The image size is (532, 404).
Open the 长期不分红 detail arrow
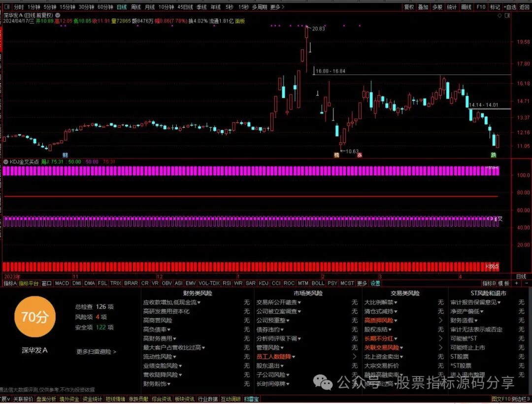tap(440, 338)
